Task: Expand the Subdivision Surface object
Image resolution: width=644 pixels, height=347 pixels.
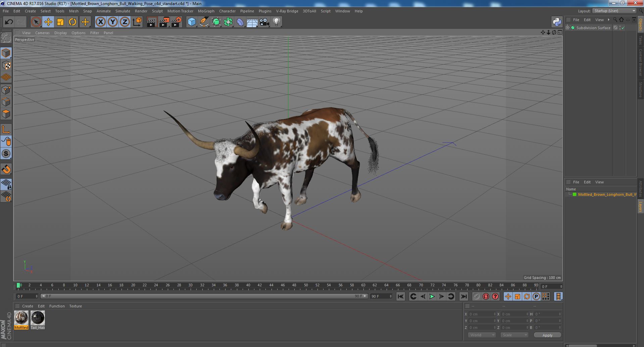Action: [567, 28]
